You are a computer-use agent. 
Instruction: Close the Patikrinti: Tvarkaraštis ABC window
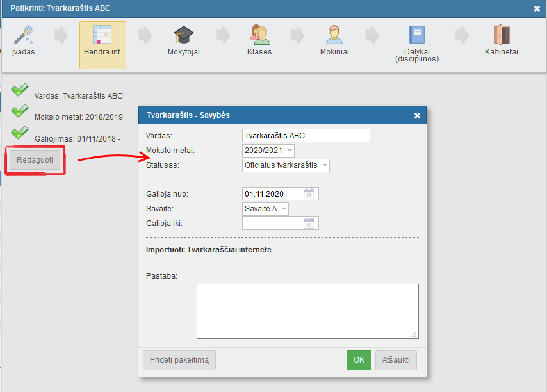(x=537, y=9)
